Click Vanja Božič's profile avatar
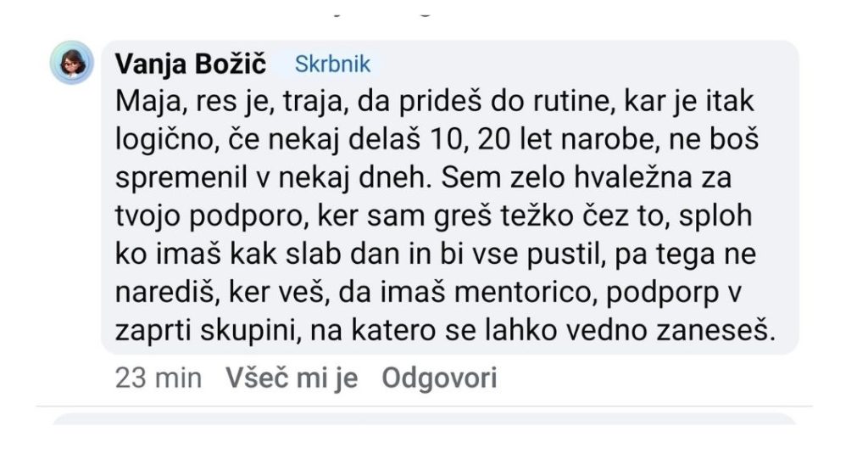 click(x=71, y=63)
